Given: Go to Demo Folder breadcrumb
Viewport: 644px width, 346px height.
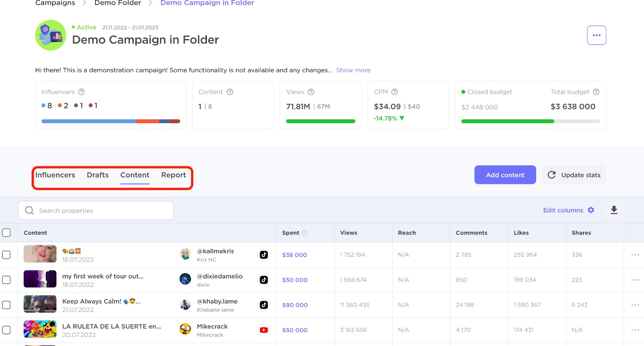Looking at the screenshot, I should point(118,3).
